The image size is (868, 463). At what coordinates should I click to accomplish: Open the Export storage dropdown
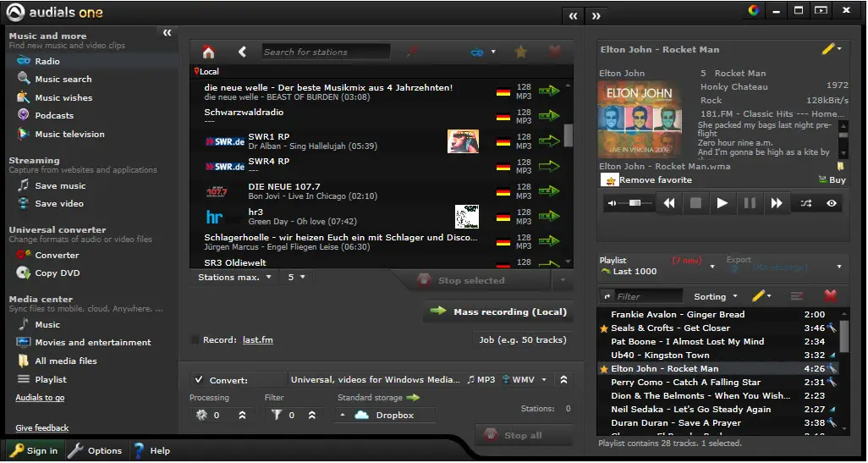point(839,267)
